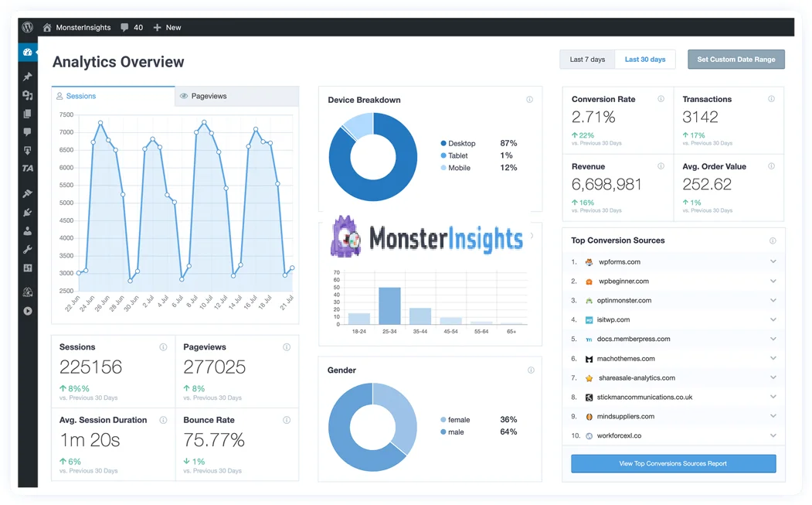812x505 pixels.
Task: Open the Media library icon
Action: (27, 95)
